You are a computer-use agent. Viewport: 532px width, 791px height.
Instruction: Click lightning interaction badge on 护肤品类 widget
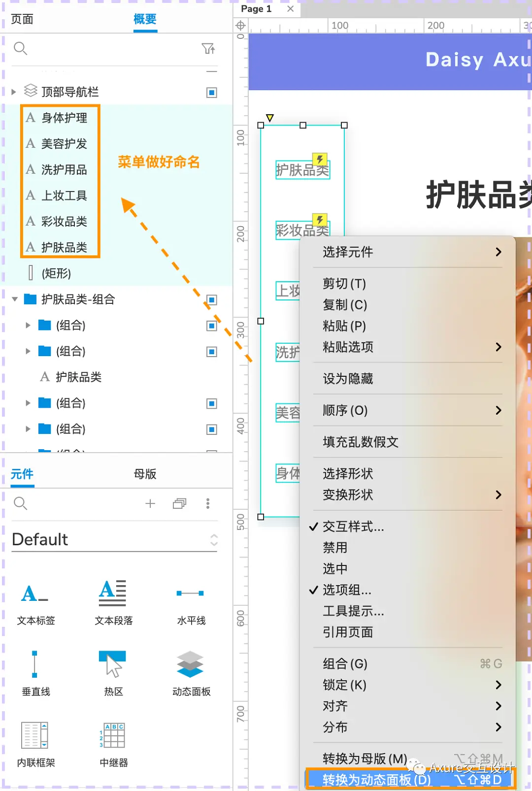[320, 159]
